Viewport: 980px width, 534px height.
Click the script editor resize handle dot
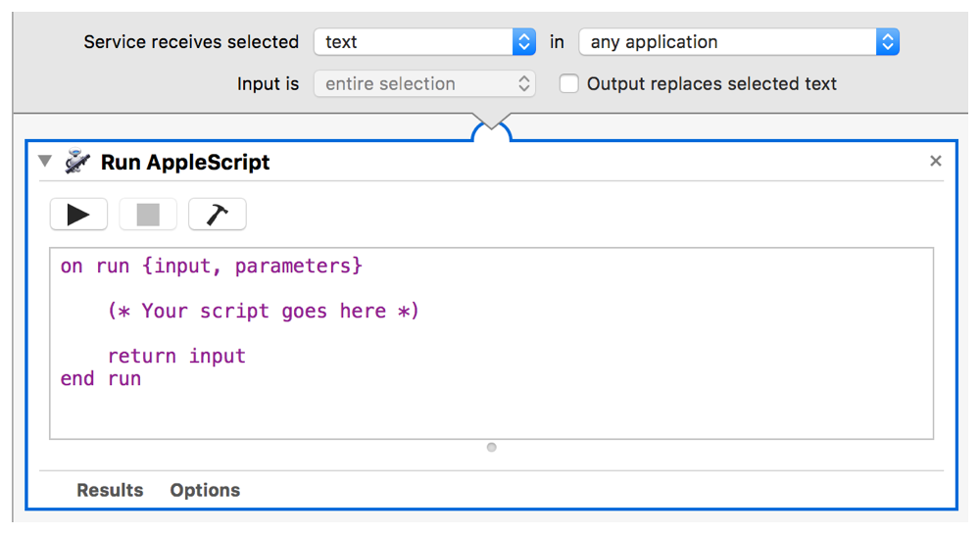492,447
